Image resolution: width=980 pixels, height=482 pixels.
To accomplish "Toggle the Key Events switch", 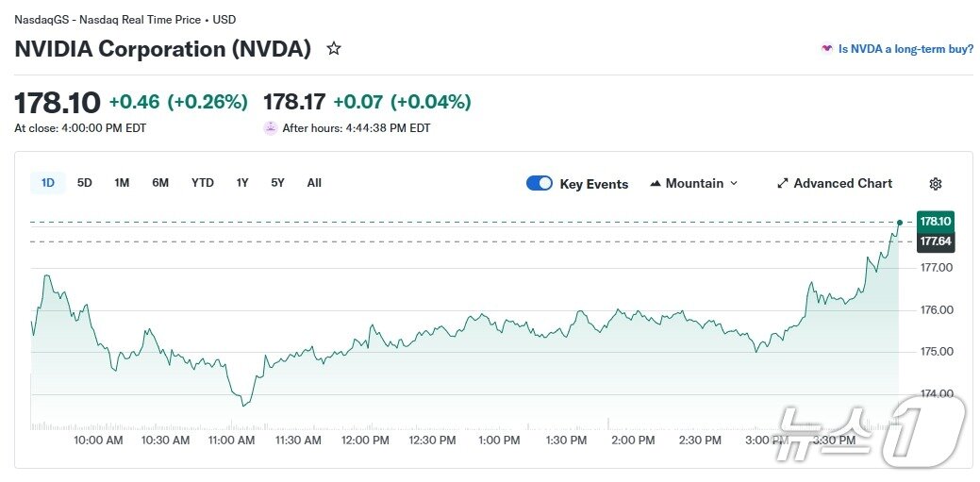I will [x=540, y=184].
